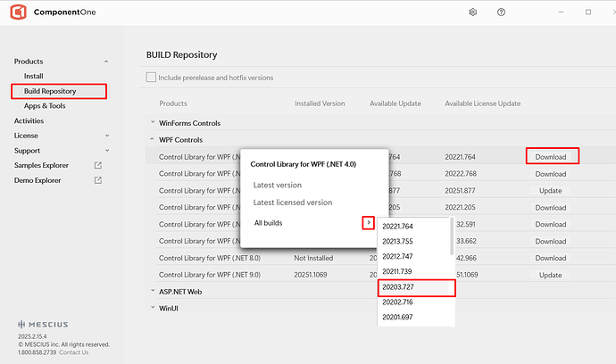Click the Products column header
Image resolution: width=616 pixels, height=364 pixels.
coord(173,103)
